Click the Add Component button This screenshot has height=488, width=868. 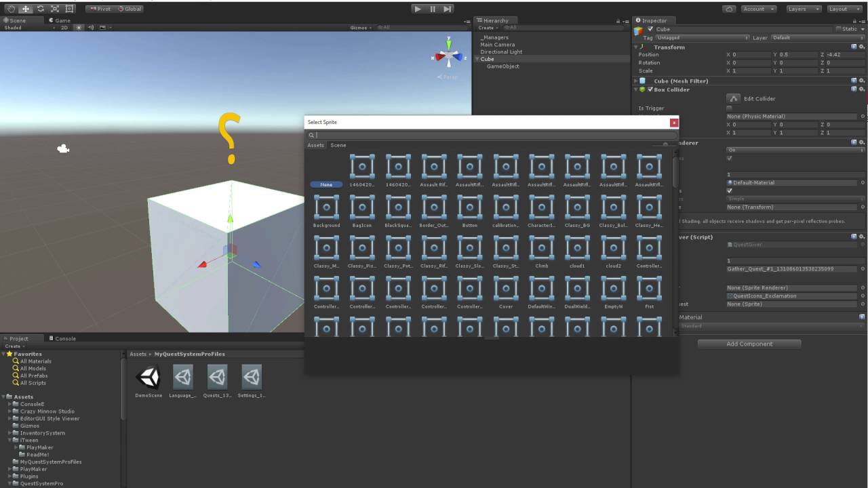pos(749,344)
